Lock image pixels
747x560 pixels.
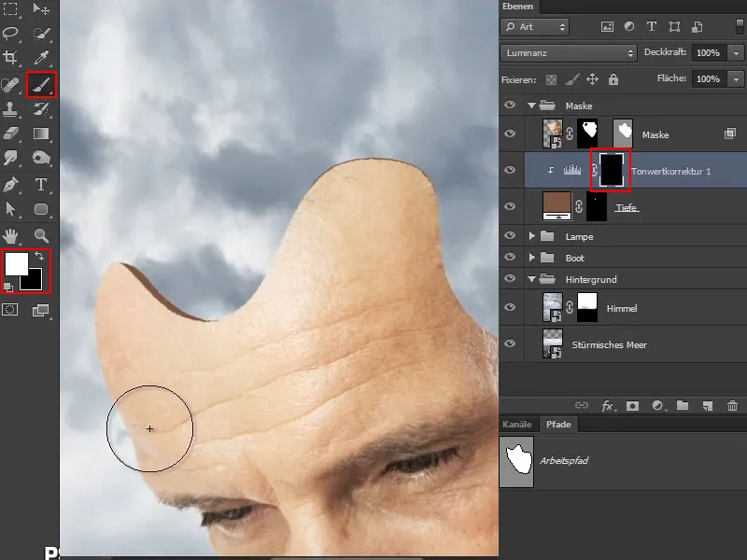571,79
